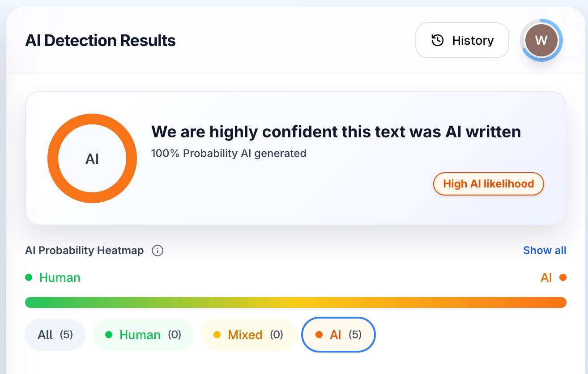
Task: Open the History panel
Action: pos(462,40)
